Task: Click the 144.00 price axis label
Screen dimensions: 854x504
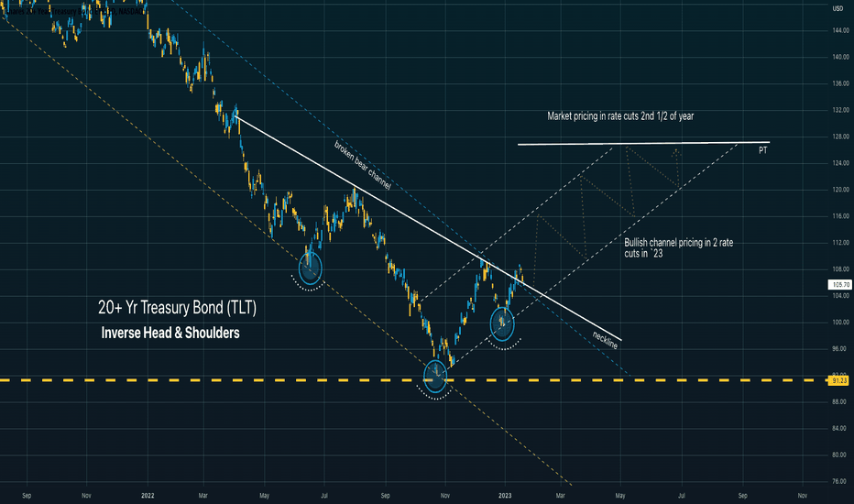Action: click(x=840, y=30)
